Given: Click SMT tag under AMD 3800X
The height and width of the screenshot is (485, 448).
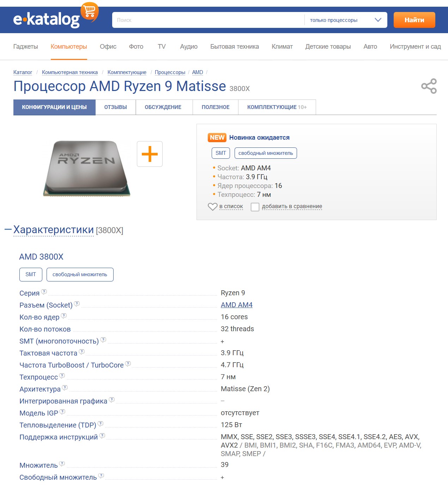Looking at the screenshot, I should 31,274.
